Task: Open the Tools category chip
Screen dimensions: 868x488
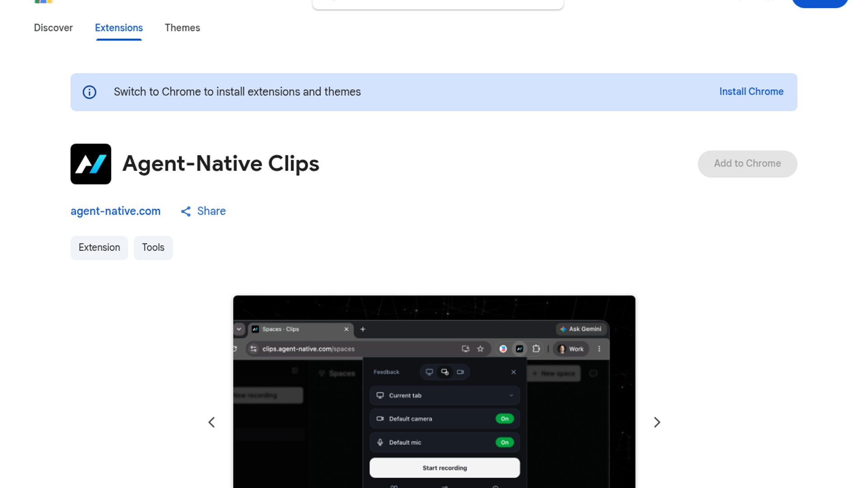Action: 153,248
